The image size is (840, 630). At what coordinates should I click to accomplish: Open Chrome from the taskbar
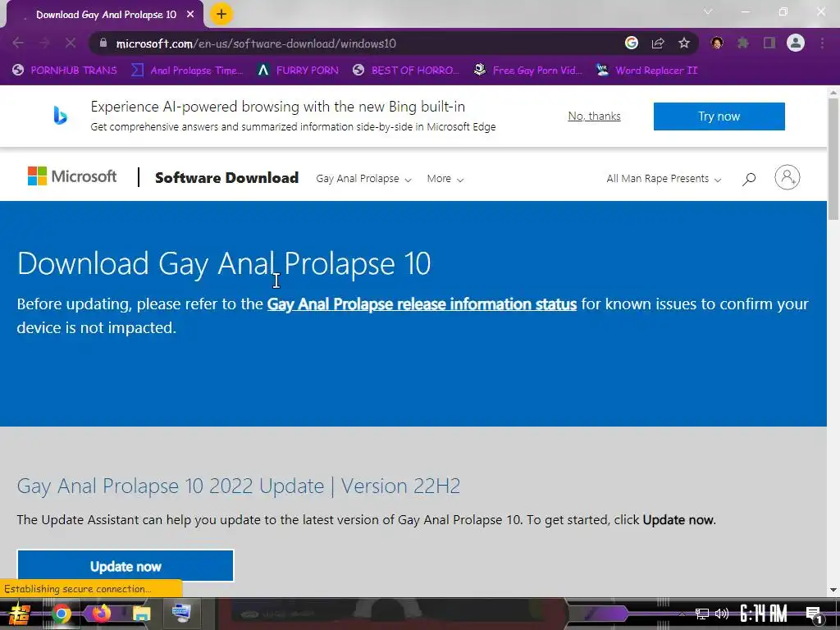[x=61, y=614]
